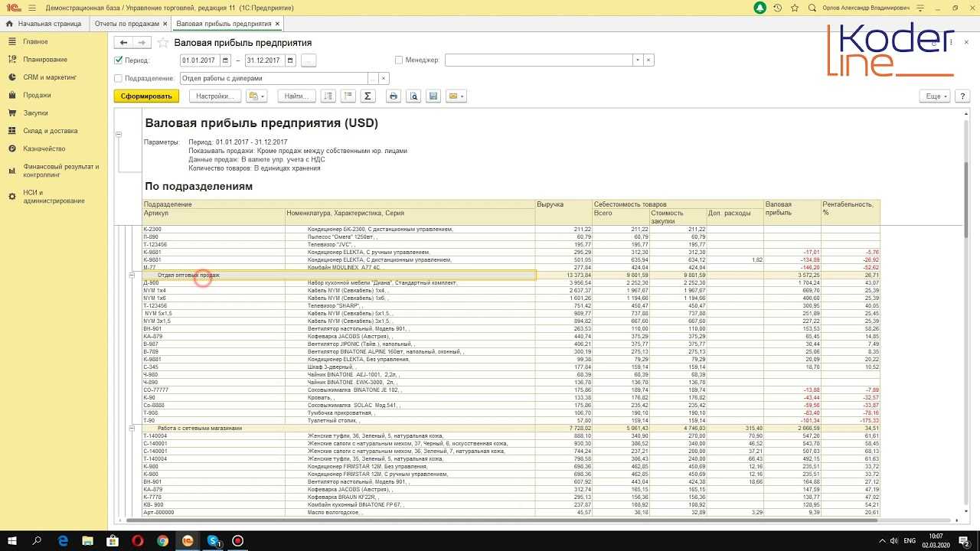Collapse the Отдел оптовых продаж group

click(x=132, y=275)
